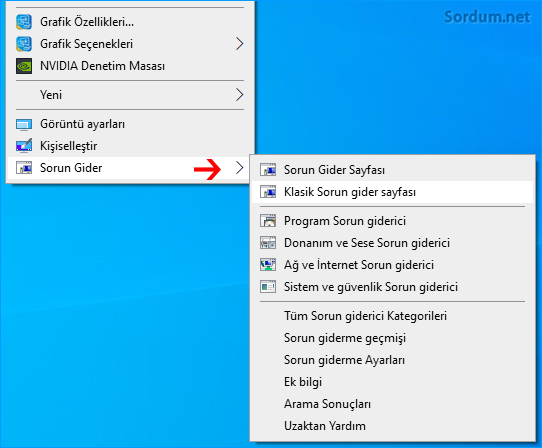Open NVIDIA Denetim Masası
This screenshot has height=448, width=542.
130,66
